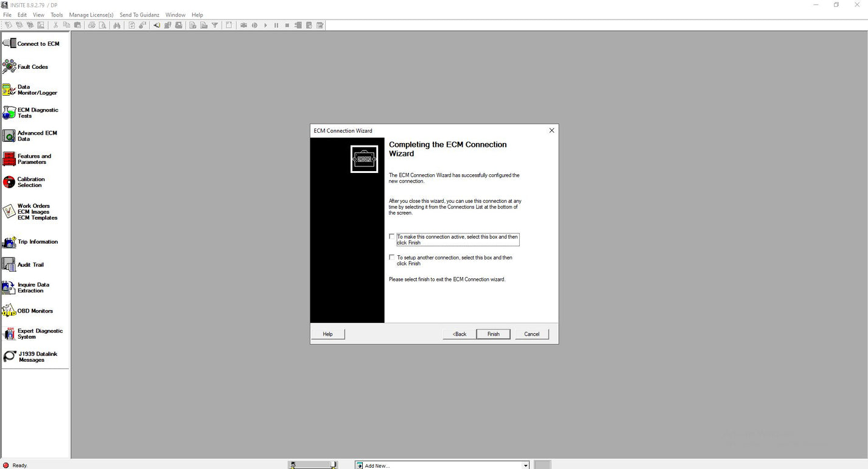Screen dimensions: 868x469
Task: Open the Fault Codes panel
Action: [9, 66]
